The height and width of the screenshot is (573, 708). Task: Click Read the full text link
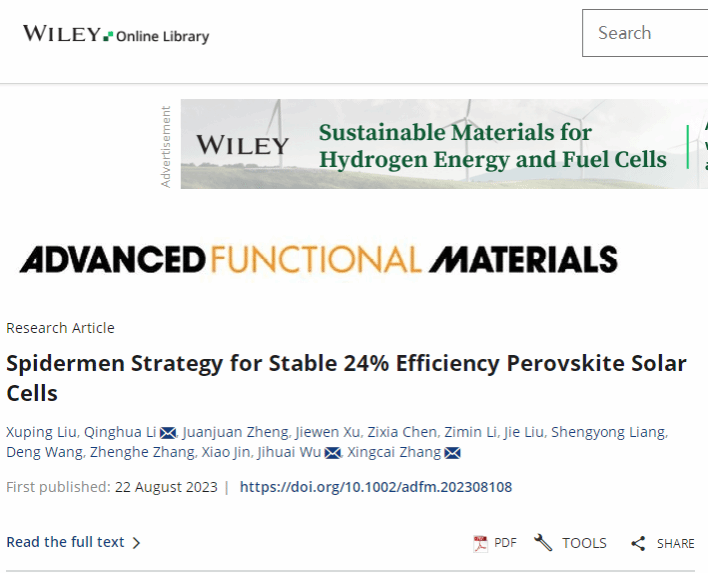point(66,542)
